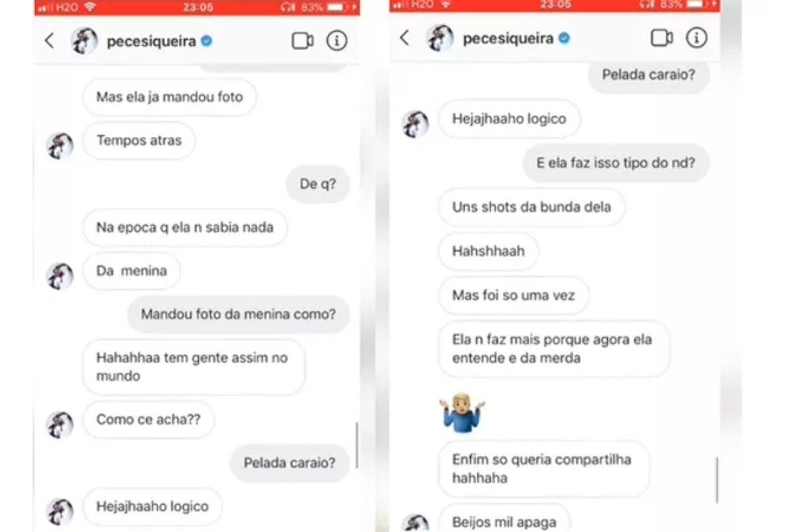Tap avatar beside 'Tempos atras' message
Screen dimensions: 798x532
pos(59,146)
